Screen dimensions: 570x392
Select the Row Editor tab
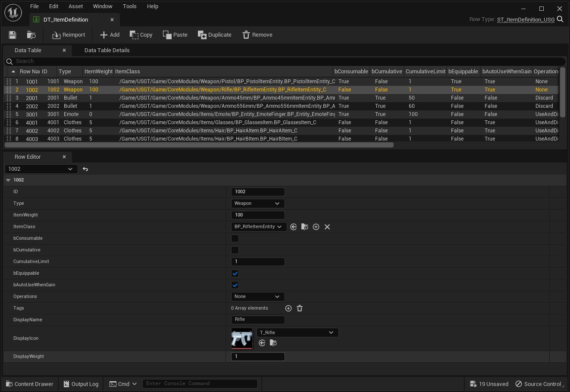pos(28,157)
